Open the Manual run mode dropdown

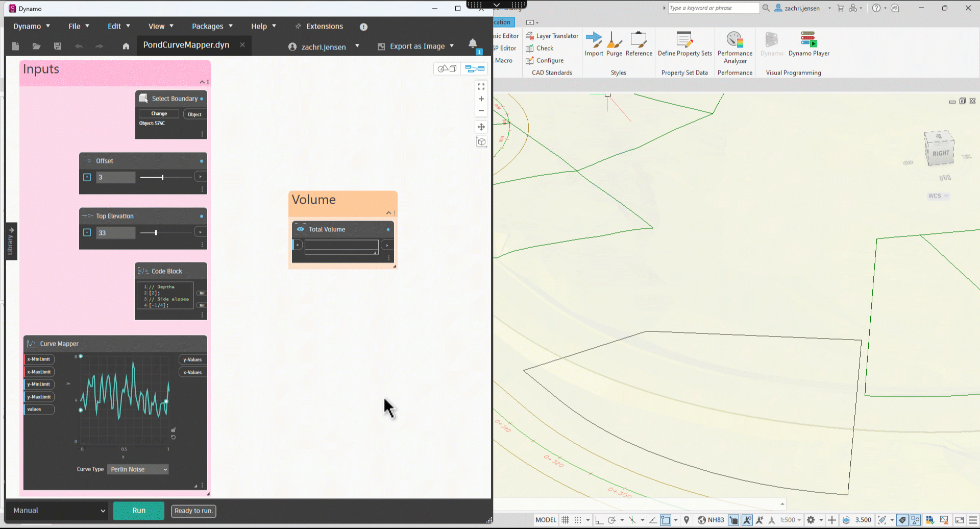(59, 511)
